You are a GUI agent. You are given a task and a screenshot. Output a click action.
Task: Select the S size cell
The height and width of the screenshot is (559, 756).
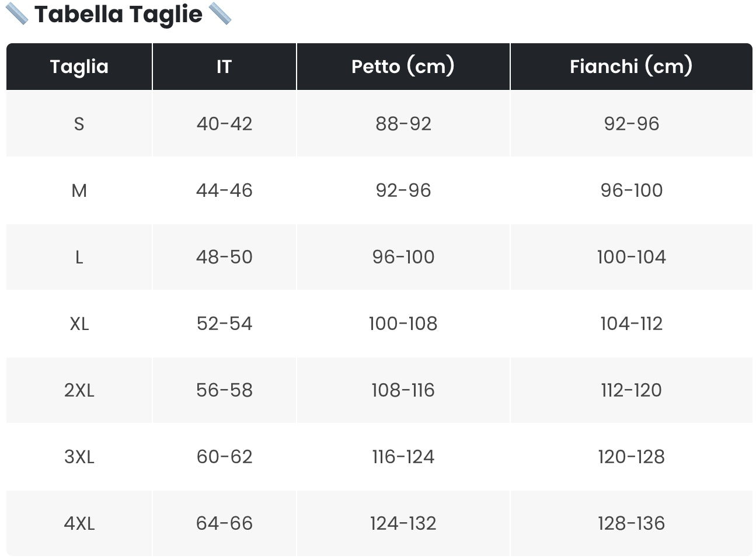click(79, 124)
